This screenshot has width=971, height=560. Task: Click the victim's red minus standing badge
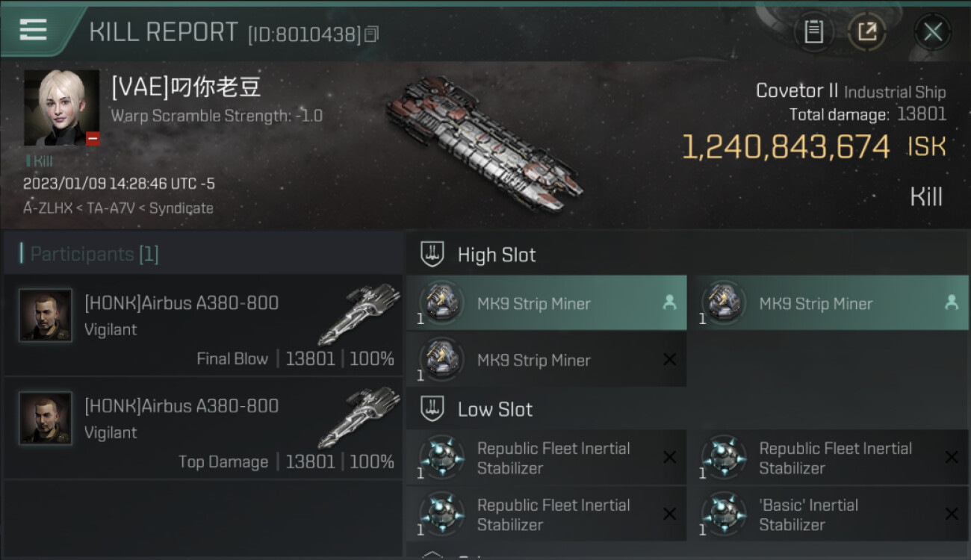(x=93, y=138)
